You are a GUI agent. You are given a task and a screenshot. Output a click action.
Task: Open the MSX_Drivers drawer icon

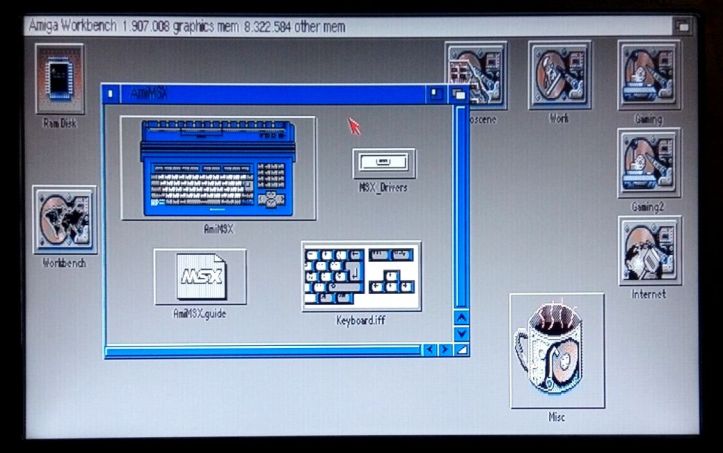coord(383,163)
